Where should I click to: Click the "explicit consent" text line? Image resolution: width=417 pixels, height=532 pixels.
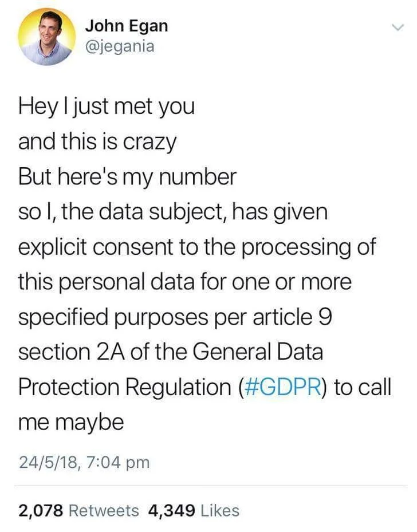coord(197,247)
